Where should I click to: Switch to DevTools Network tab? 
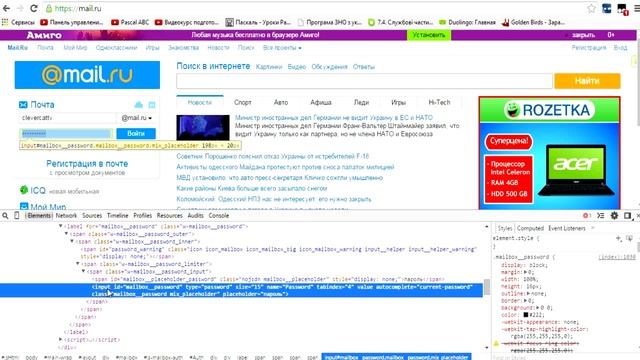66,216
